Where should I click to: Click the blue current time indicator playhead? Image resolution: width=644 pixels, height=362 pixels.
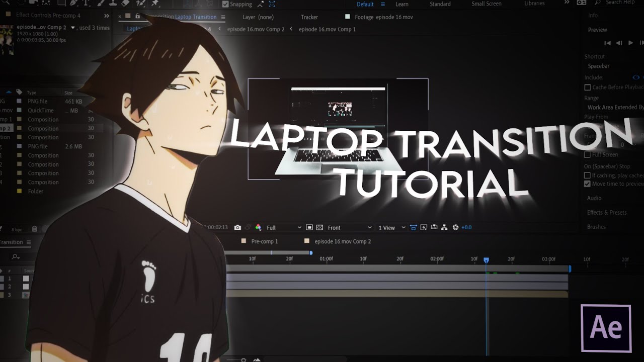486,260
